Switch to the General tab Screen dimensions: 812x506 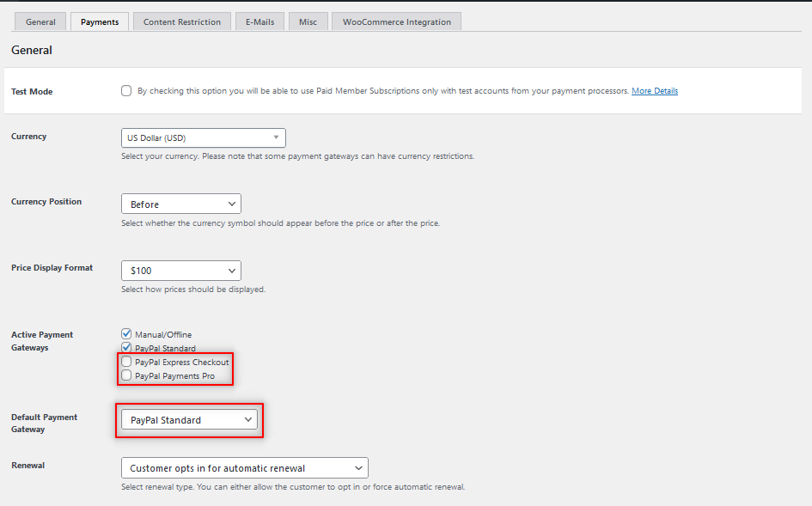tap(40, 21)
